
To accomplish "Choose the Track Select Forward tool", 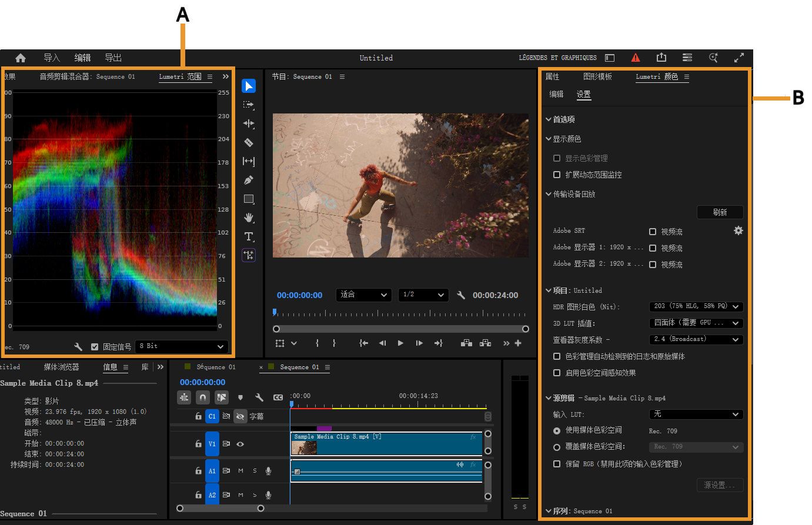I will point(249,105).
